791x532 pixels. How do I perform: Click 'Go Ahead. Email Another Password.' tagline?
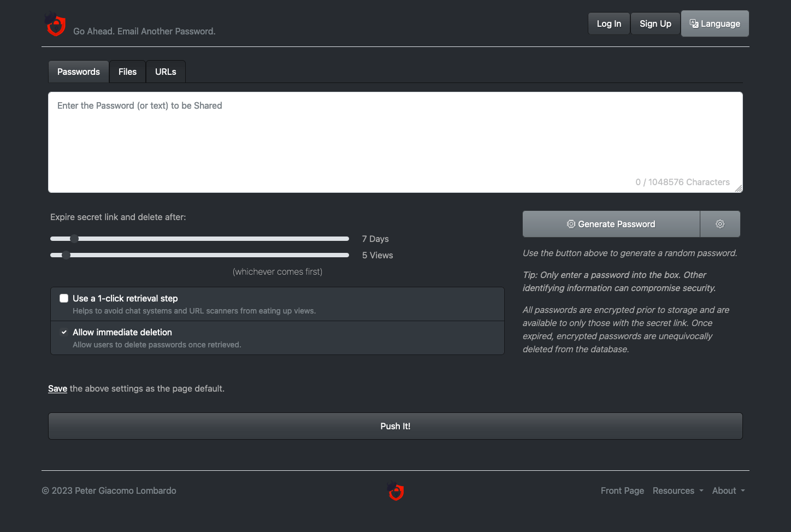click(144, 31)
